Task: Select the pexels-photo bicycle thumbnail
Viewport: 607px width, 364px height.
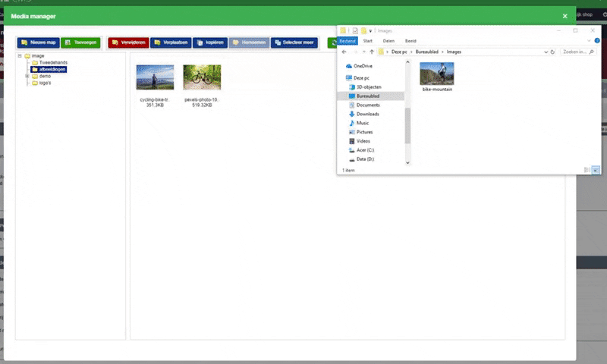Action: tap(202, 77)
